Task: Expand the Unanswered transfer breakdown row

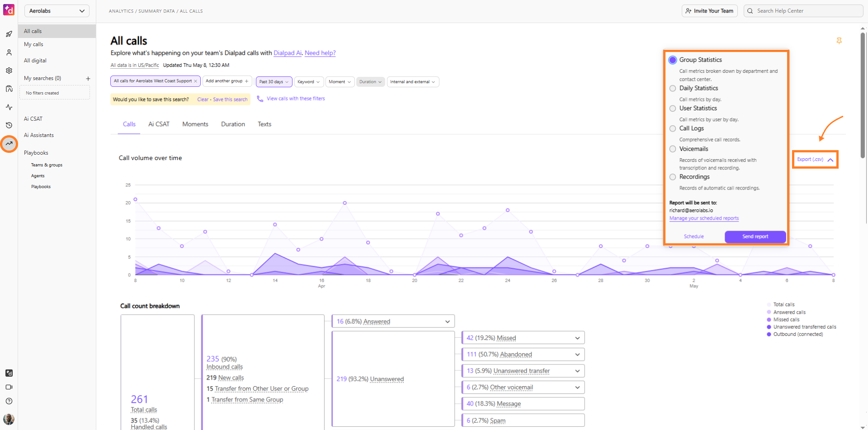Action: [523, 371]
